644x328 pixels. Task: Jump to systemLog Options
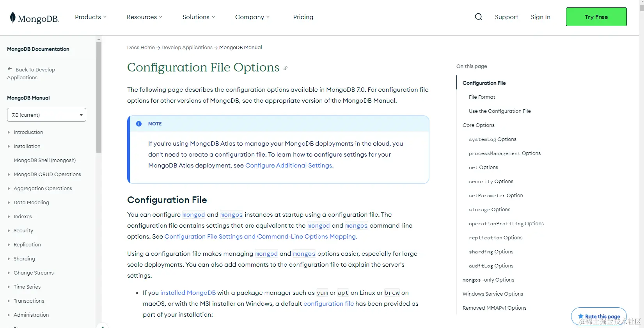click(x=493, y=139)
